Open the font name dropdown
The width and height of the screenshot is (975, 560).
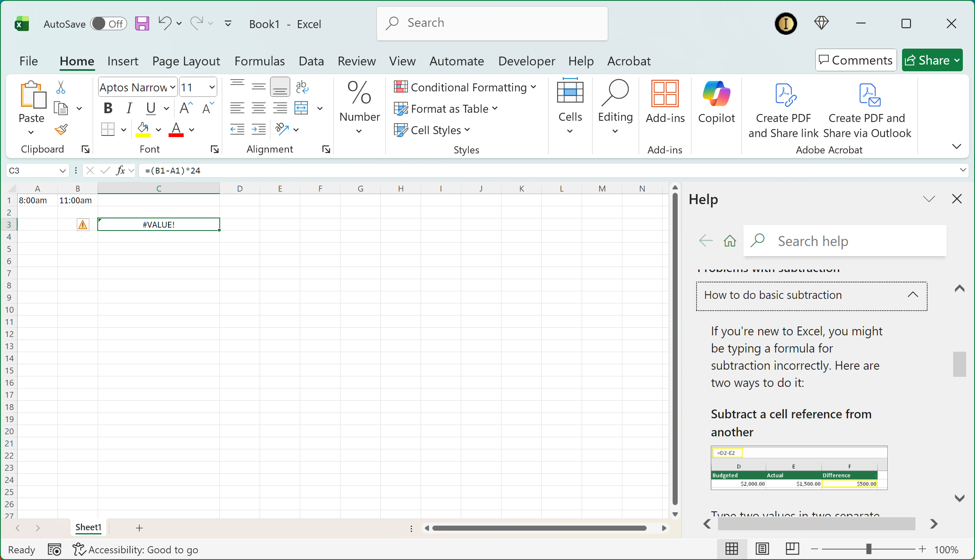173,87
